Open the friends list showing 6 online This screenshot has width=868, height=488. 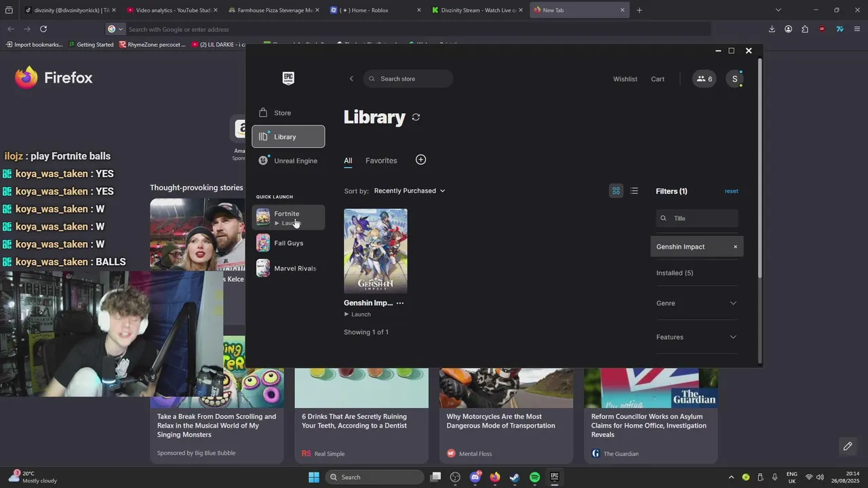(704, 79)
